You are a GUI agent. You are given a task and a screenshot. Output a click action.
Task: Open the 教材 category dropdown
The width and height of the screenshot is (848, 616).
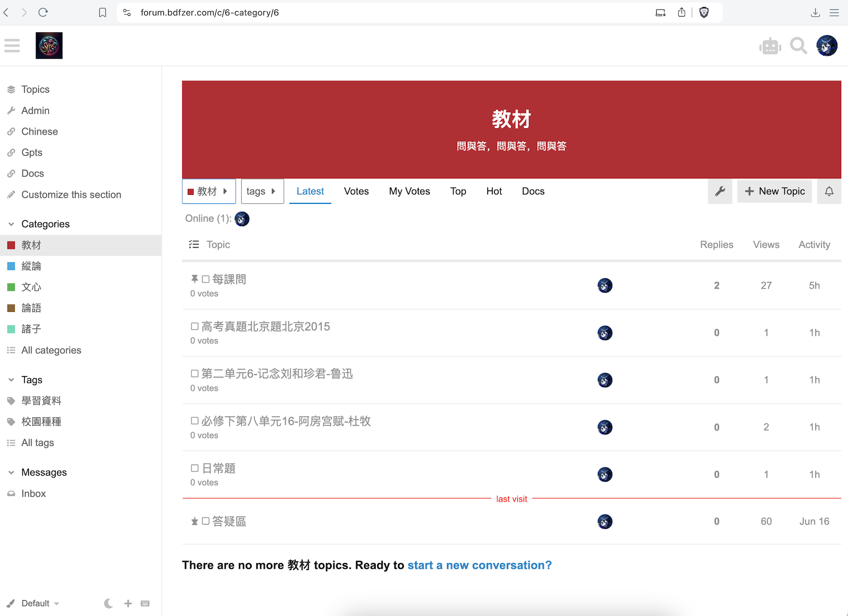pyautogui.click(x=208, y=191)
